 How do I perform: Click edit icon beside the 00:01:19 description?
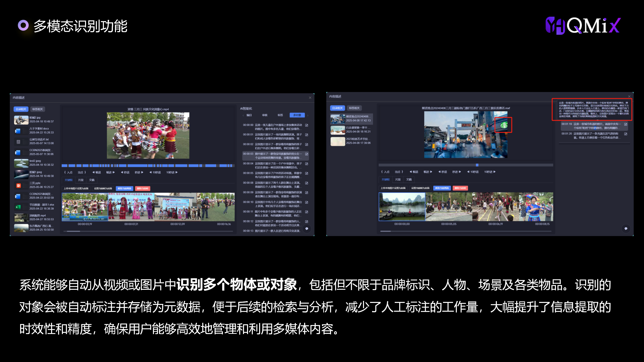[x=626, y=124]
